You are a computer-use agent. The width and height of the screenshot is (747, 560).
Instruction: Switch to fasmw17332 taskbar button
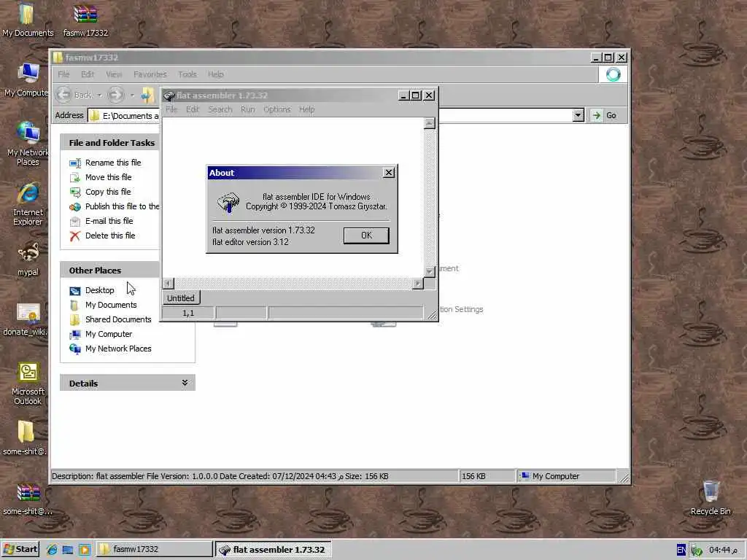click(155, 549)
